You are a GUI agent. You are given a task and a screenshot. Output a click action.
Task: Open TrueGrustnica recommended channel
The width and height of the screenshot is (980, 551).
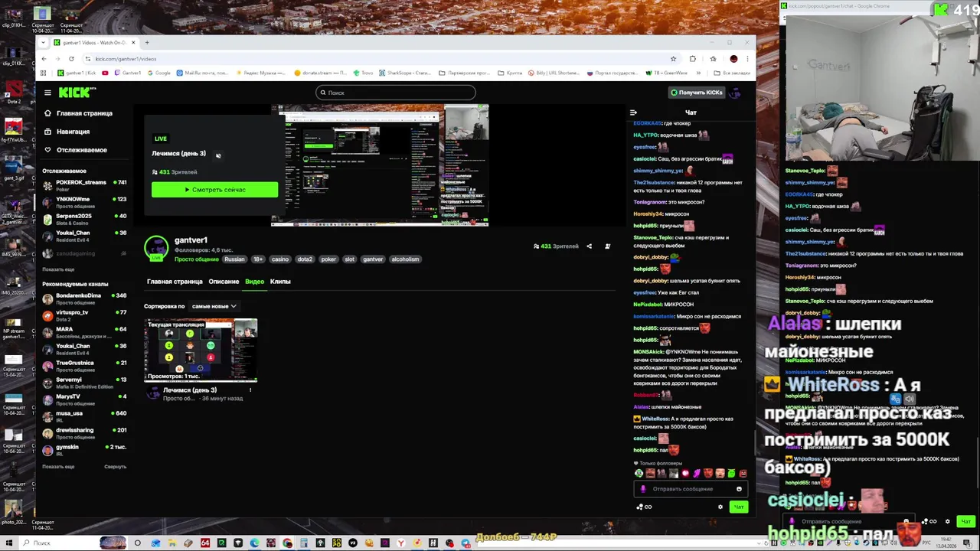[84, 366]
